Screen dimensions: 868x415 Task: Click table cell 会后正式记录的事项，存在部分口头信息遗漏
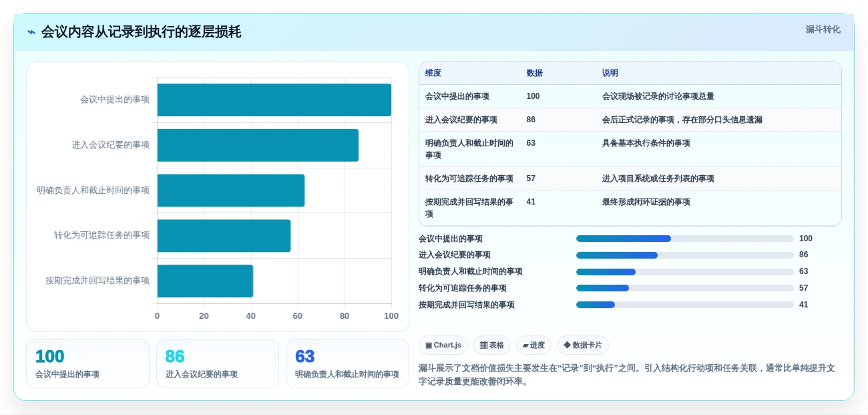pos(682,120)
